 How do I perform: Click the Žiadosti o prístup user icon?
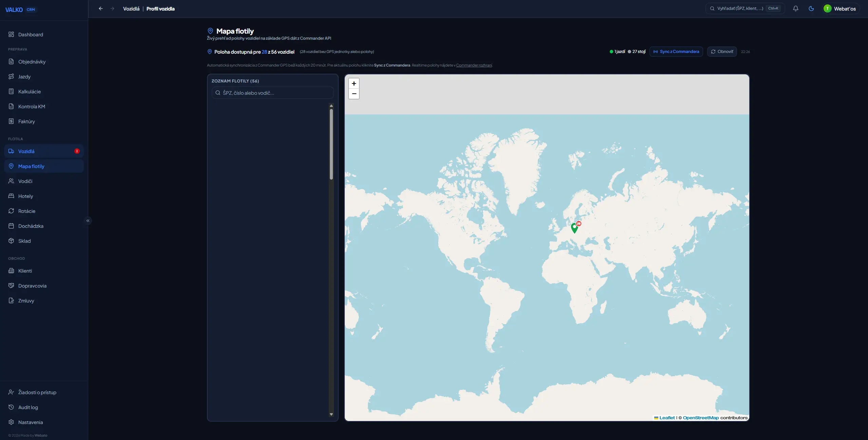pyautogui.click(x=11, y=392)
